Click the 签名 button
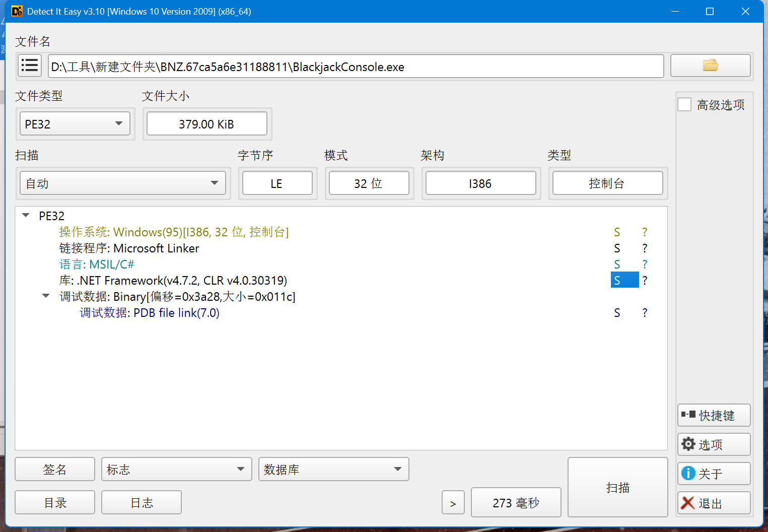 (55, 470)
